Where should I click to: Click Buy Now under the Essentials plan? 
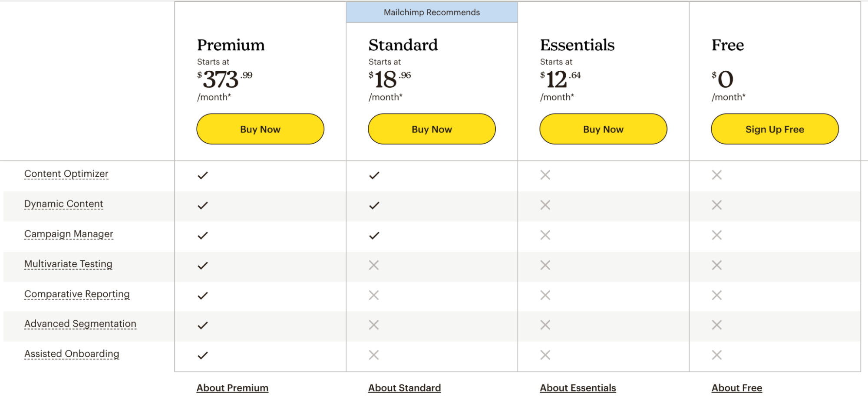coord(603,129)
